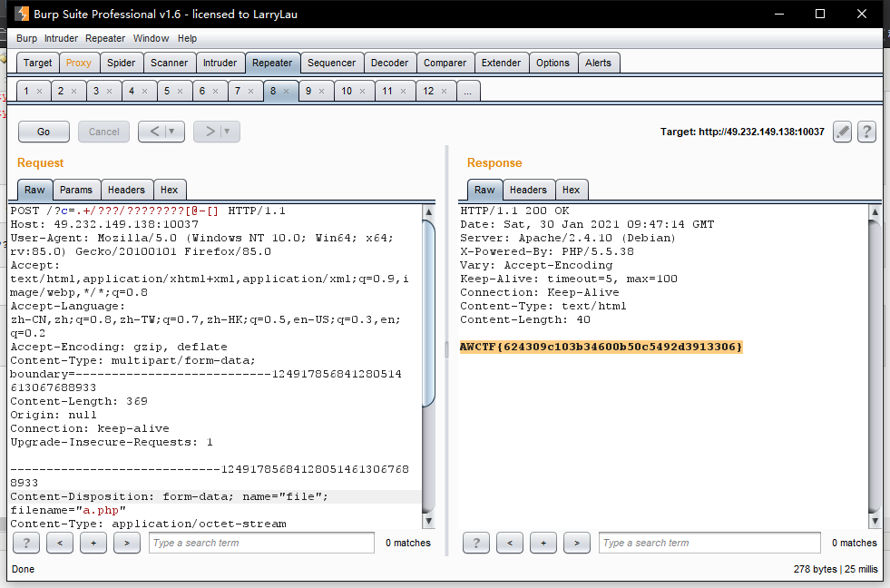Go to next match in request search
This screenshot has width=890, height=588.
127,543
